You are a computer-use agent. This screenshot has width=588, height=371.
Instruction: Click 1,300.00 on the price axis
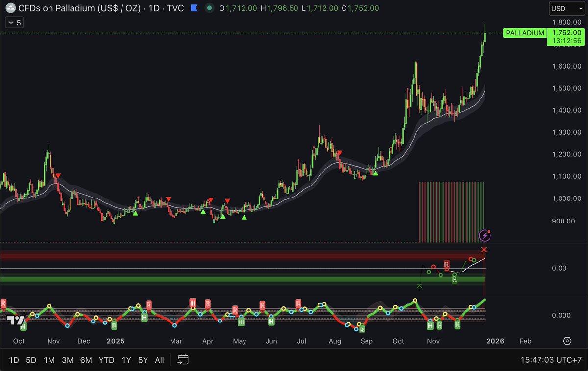coord(566,132)
